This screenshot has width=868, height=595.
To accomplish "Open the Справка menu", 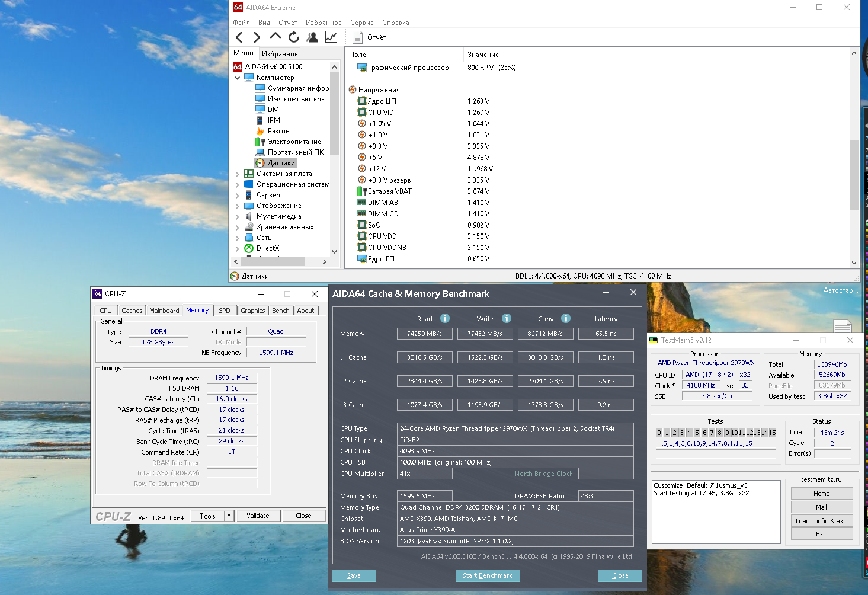I will [396, 23].
